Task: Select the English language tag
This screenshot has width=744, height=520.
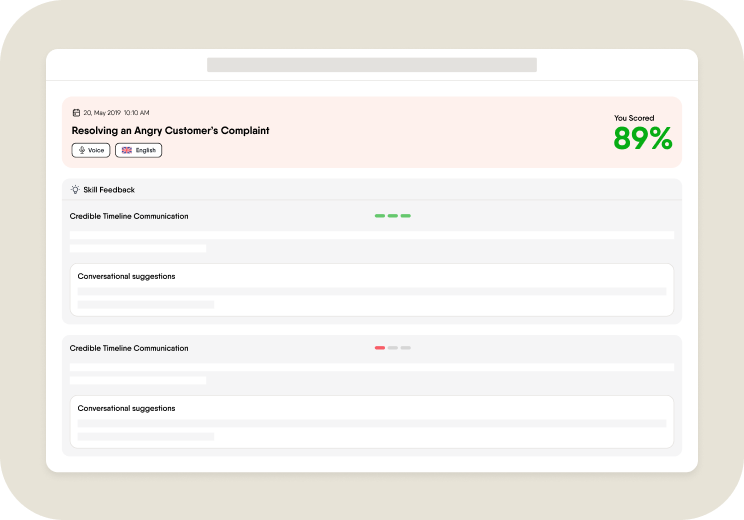Action: (138, 150)
